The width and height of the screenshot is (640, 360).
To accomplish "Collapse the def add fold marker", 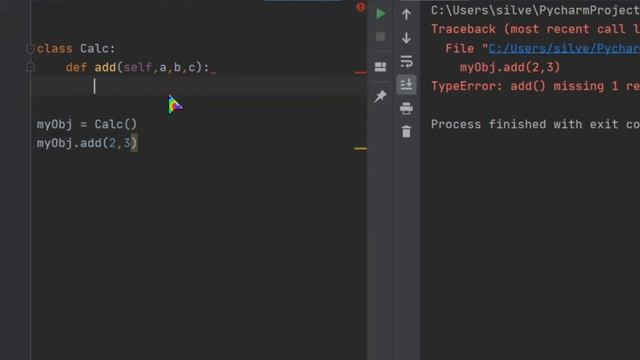I will [31, 67].
